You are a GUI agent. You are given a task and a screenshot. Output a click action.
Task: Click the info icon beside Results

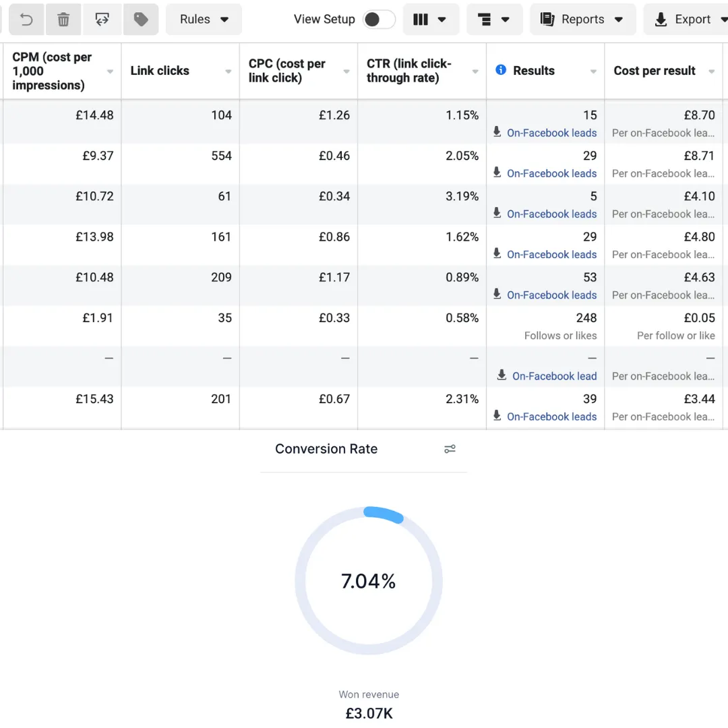[500, 70]
